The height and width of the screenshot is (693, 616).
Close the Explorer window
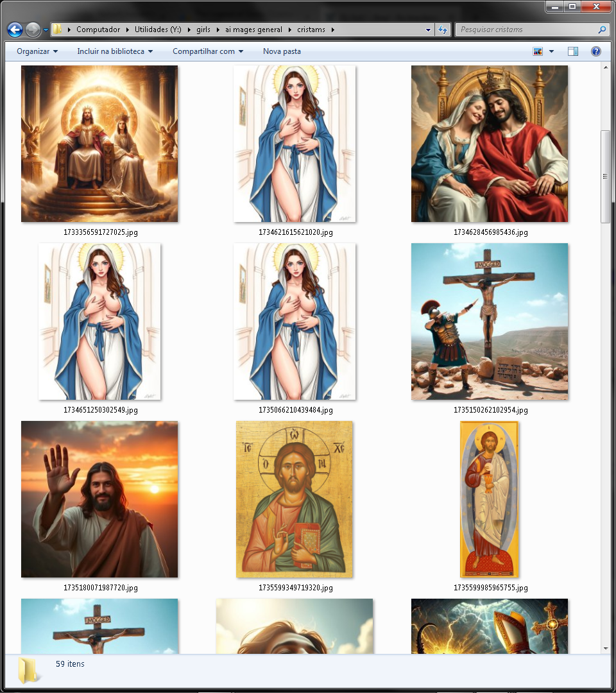(x=596, y=6)
